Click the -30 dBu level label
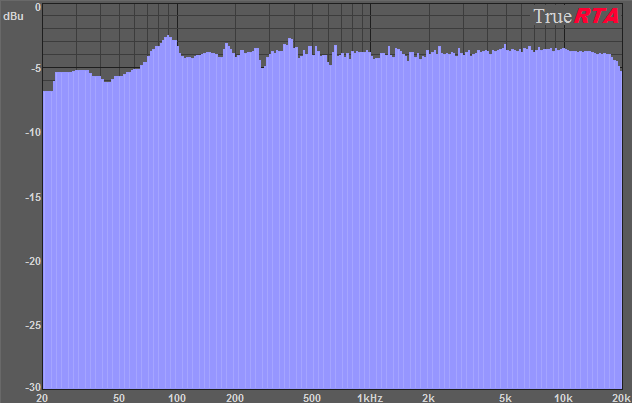 coord(33,388)
